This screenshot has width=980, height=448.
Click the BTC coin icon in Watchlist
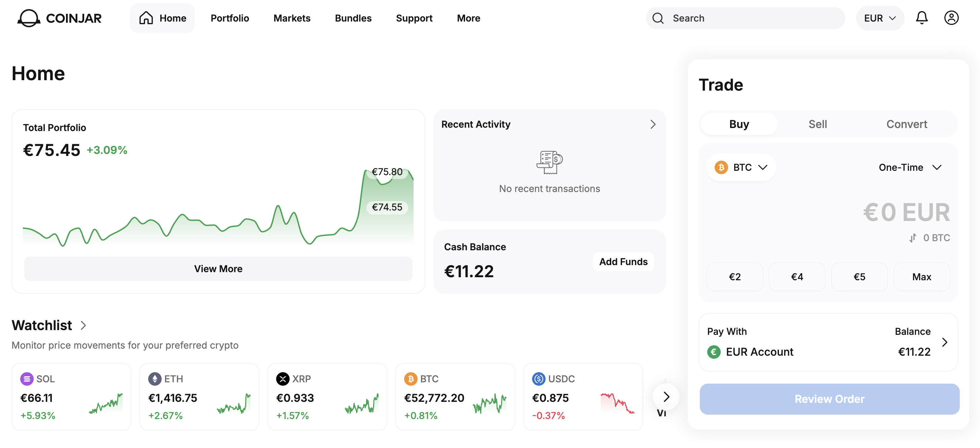pyautogui.click(x=411, y=379)
